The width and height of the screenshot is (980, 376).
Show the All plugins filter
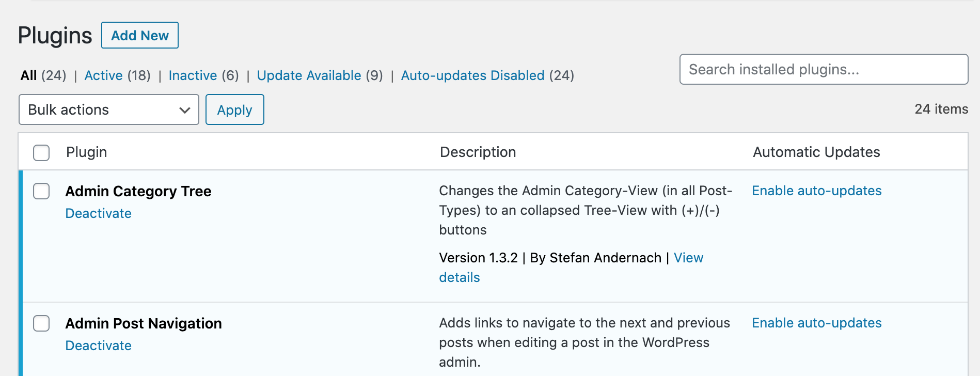[28, 75]
